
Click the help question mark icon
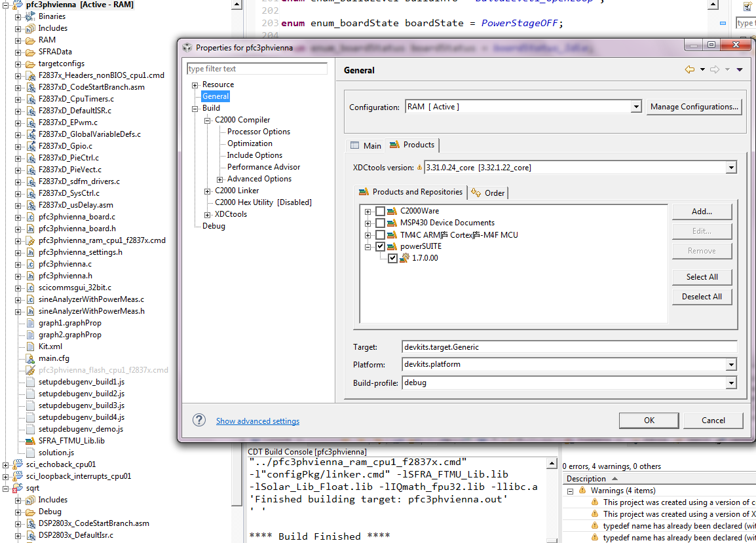199,420
